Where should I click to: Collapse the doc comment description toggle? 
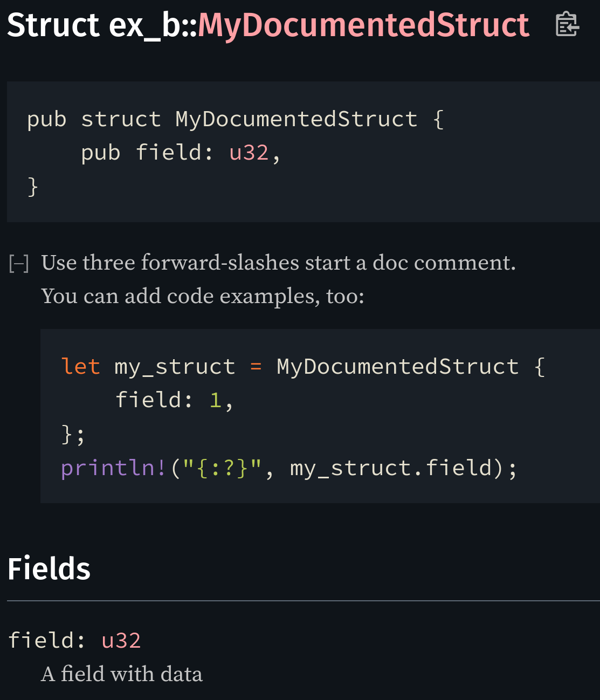coord(19,264)
